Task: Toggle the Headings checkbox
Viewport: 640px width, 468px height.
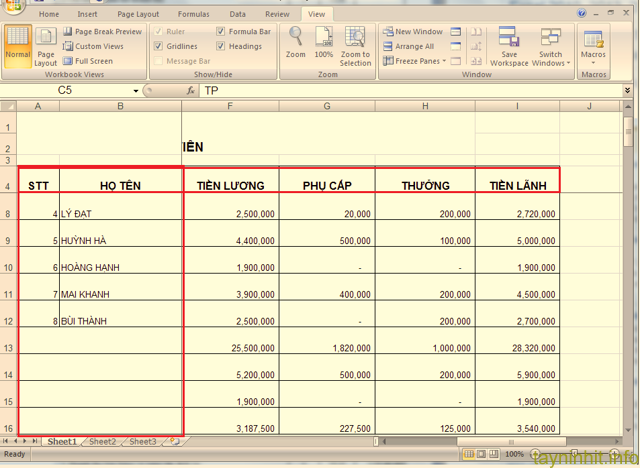Action: click(221, 46)
